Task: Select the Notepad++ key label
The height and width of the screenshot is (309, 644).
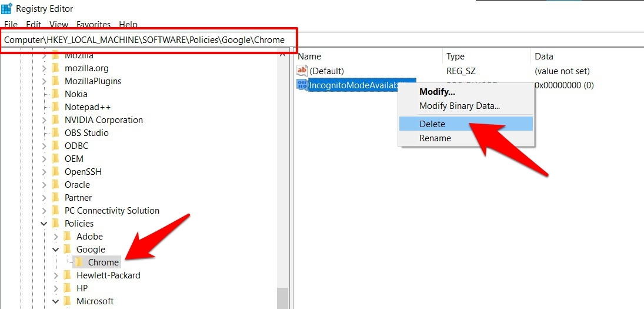Action: [88, 107]
